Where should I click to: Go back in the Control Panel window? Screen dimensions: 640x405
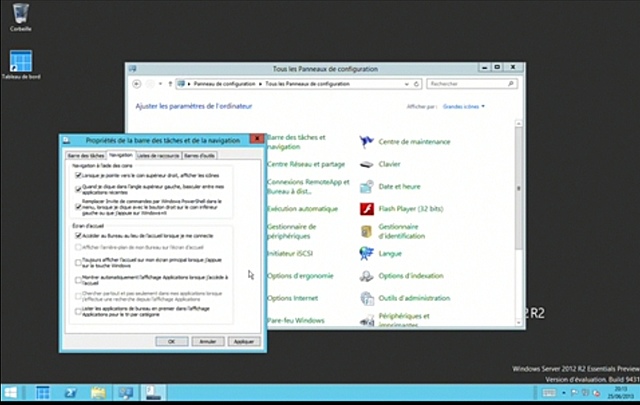point(137,84)
